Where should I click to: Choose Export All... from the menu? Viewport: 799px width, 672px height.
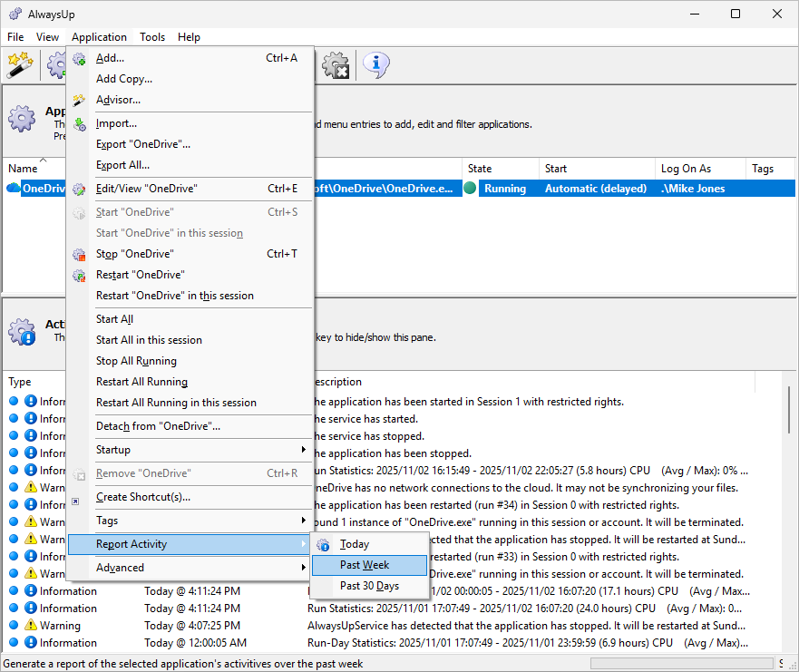(122, 165)
